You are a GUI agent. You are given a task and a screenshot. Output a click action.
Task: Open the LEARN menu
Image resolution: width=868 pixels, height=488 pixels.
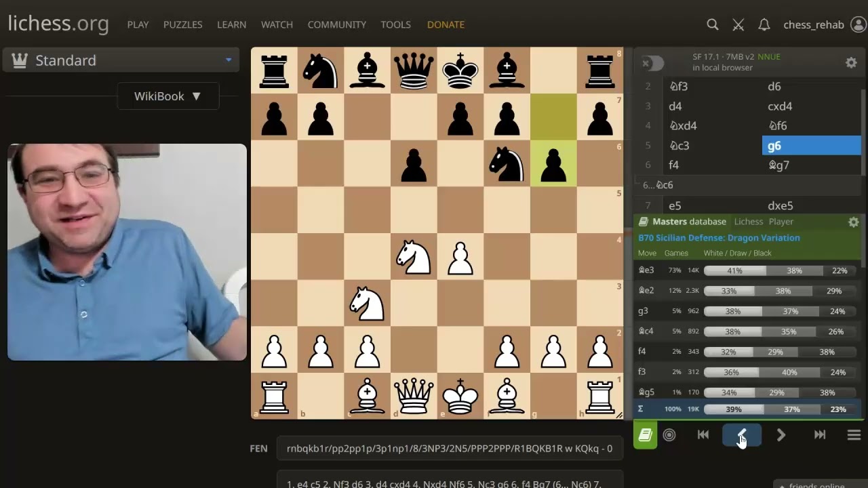[x=232, y=24]
